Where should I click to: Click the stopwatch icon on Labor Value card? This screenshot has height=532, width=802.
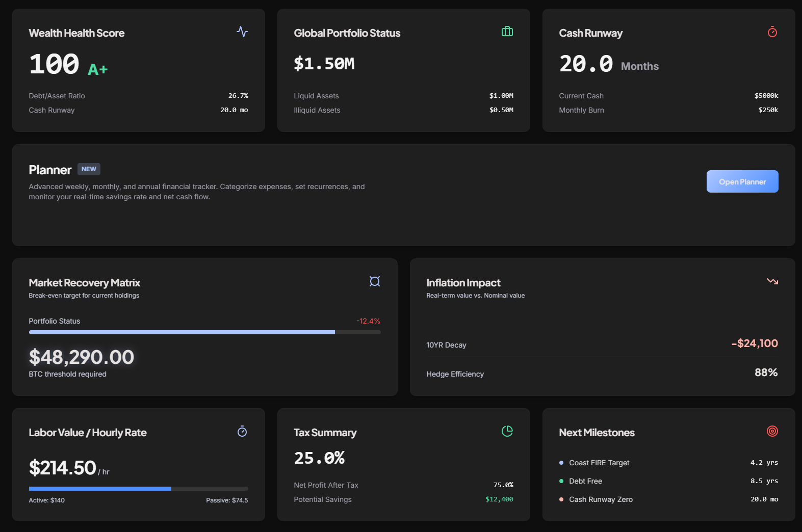coord(242,432)
